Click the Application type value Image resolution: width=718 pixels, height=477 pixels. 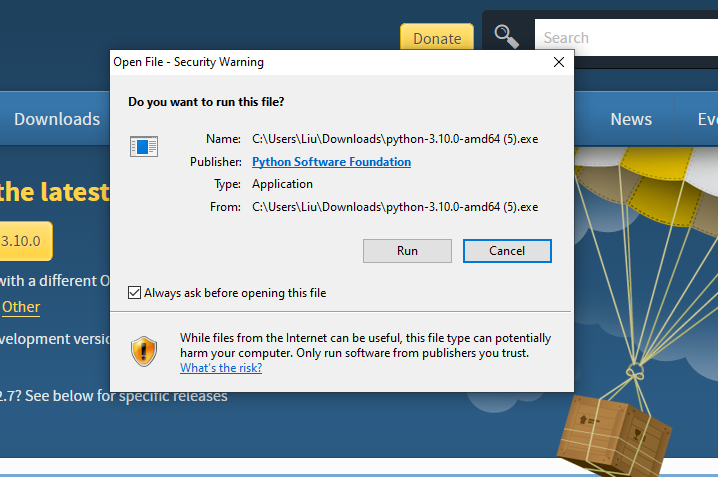click(x=282, y=184)
